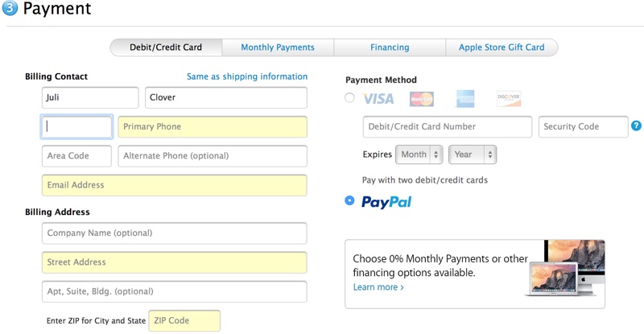Click the Visa card logo
The width and height of the screenshot is (644, 334).
point(378,99)
